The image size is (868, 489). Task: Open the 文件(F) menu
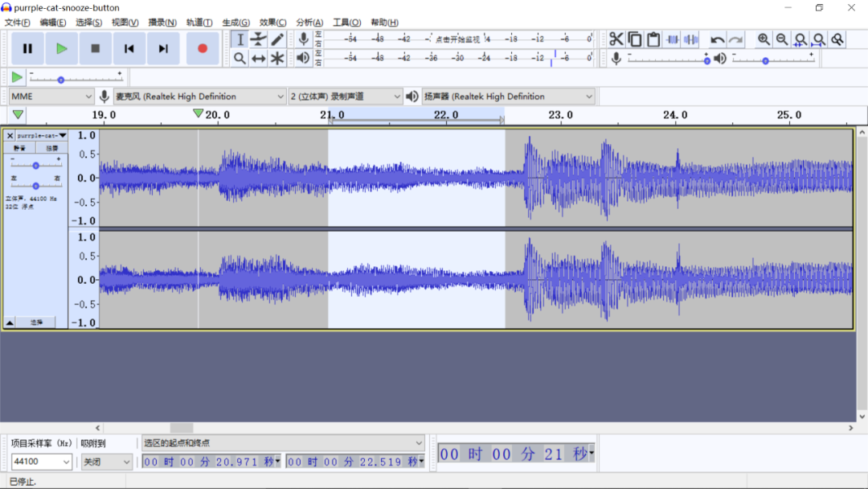coord(17,23)
